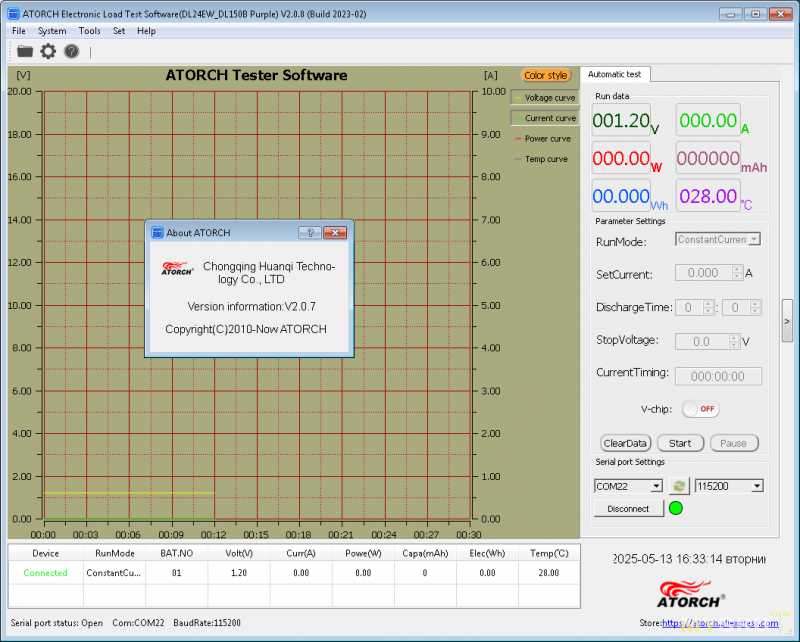Image resolution: width=800 pixels, height=642 pixels.
Task: Click the power readout 000.00 W
Action: click(621, 158)
